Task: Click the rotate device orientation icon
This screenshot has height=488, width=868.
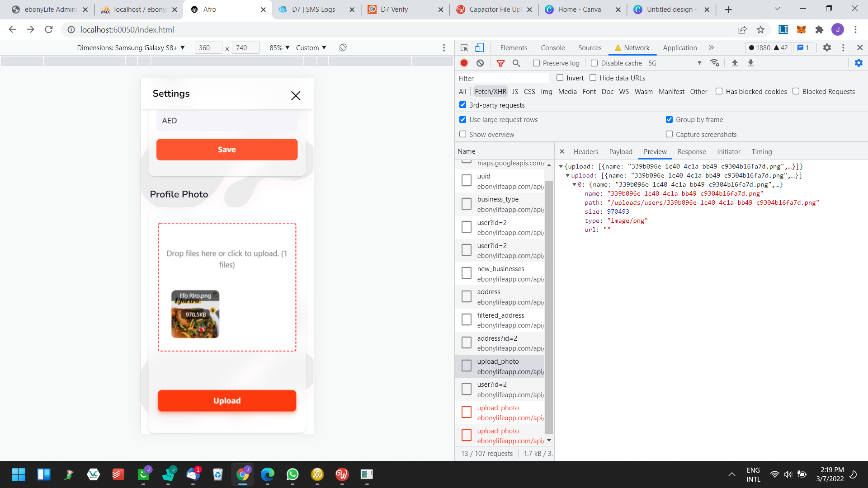Action: point(343,47)
